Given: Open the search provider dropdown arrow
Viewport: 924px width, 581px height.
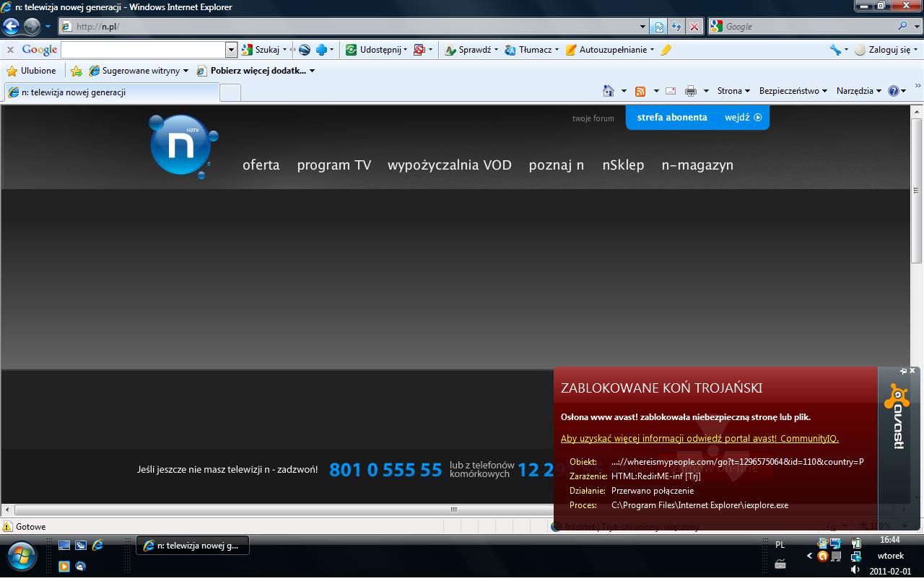Looking at the screenshot, I should click(916, 27).
